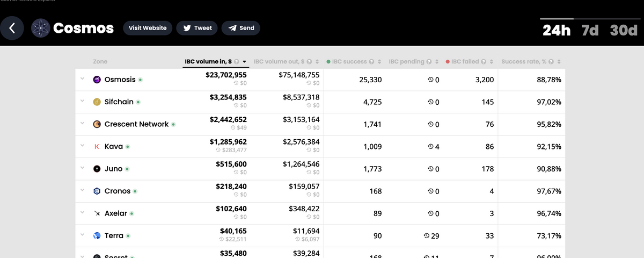Go back using the left arrow button

click(12, 28)
